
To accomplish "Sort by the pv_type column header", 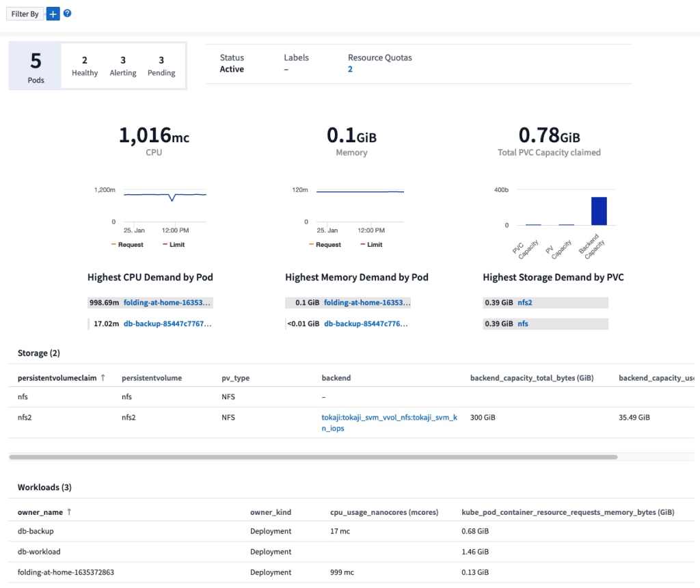I will 236,377.
